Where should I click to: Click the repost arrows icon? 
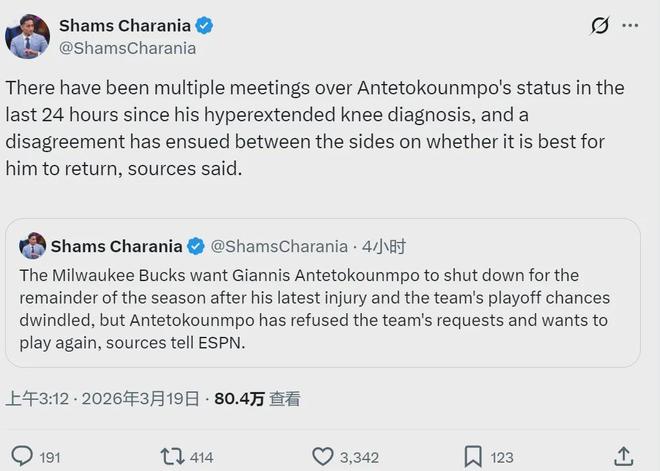(x=172, y=457)
